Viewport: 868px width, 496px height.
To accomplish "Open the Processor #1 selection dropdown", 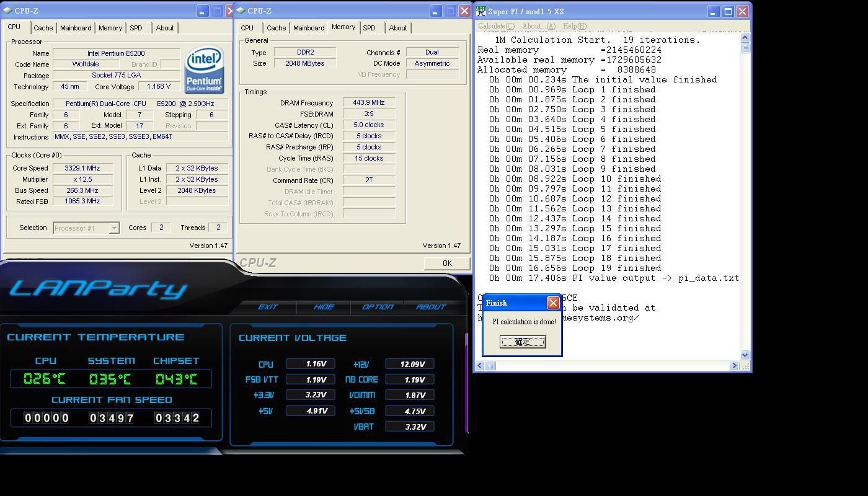I will 114,228.
